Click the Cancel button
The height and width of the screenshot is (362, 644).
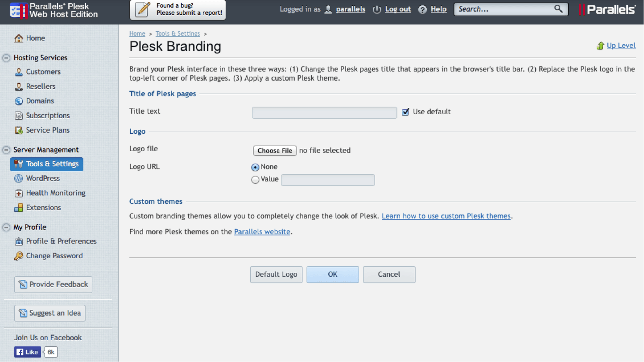pos(389,275)
